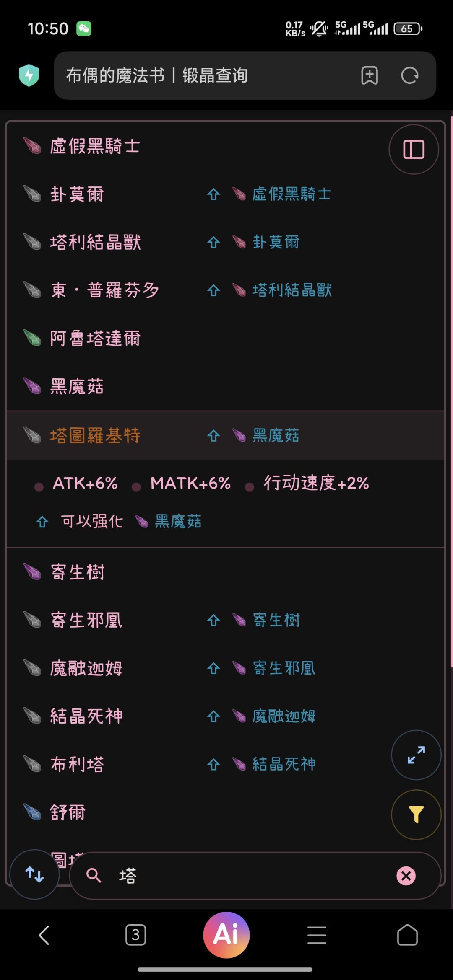The width and height of the screenshot is (453, 980).
Task: Tap the search magnifier icon
Action: (x=94, y=876)
